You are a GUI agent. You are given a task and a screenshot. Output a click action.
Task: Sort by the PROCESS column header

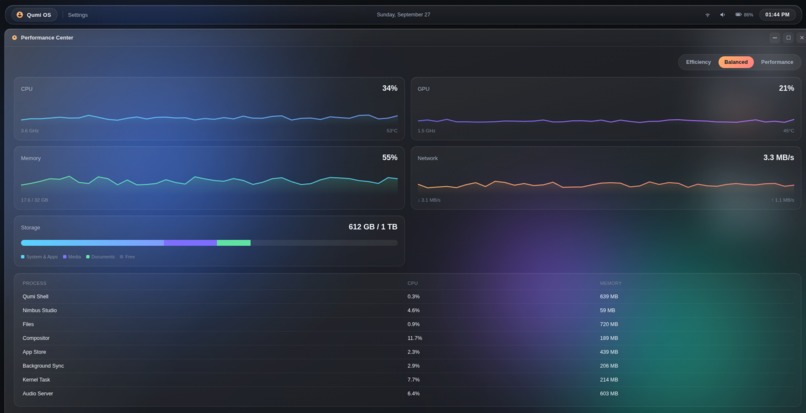point(34,283)
